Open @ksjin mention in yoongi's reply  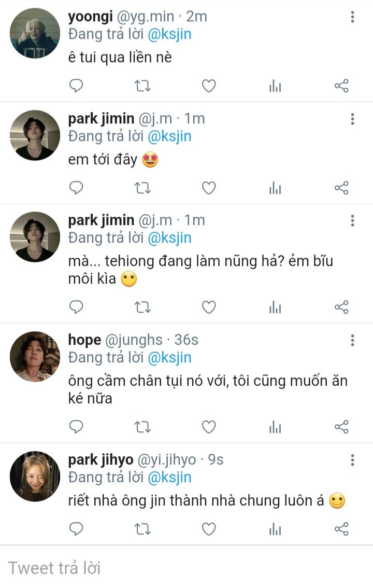point(170,34)
